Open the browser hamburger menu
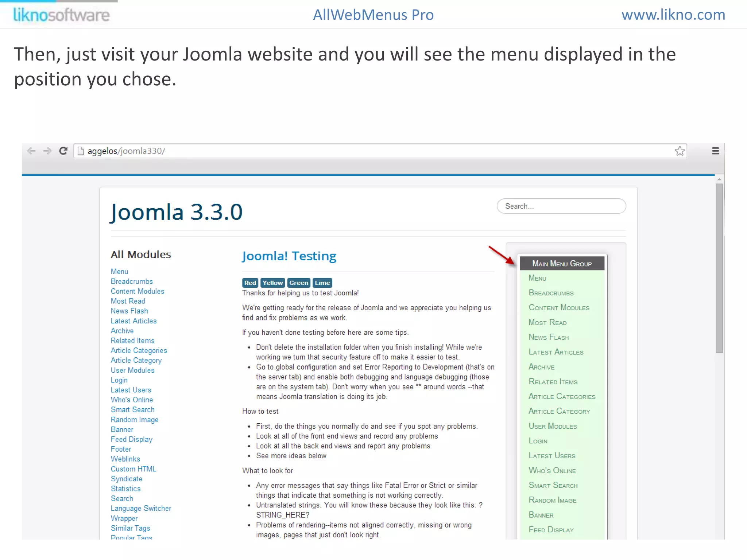This screenshot has height=560, width=747. pyautogui.click(x=715, y=151)
